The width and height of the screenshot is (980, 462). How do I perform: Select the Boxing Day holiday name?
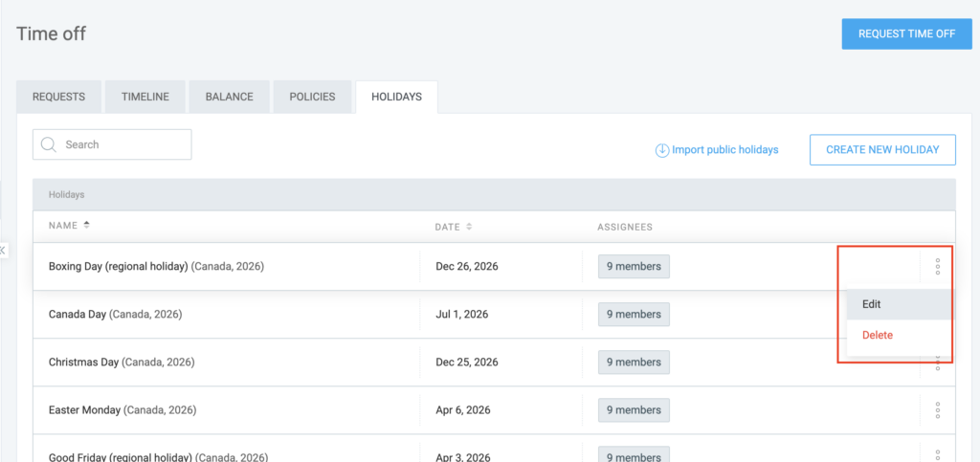(156, 267)
